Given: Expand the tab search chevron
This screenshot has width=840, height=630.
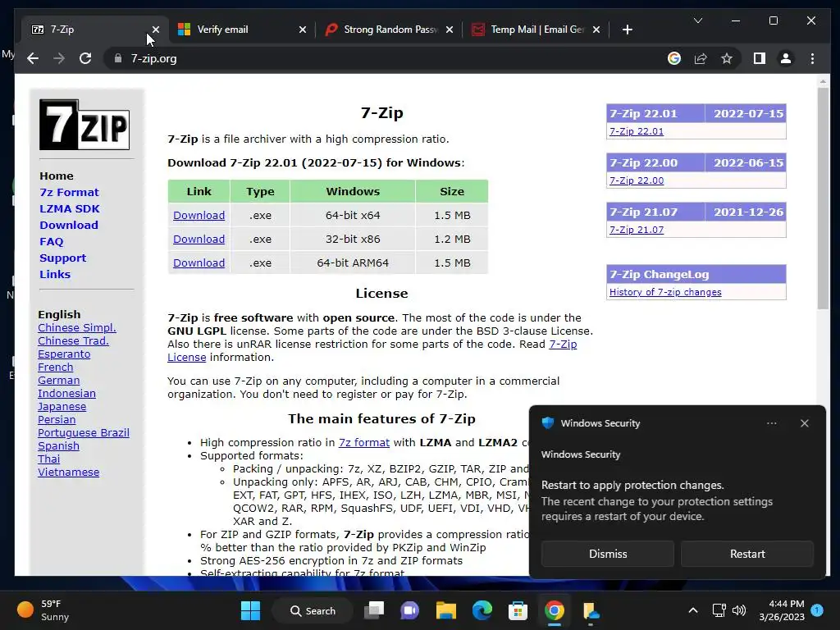Looking at the screenshot, I should coord(697,21).
